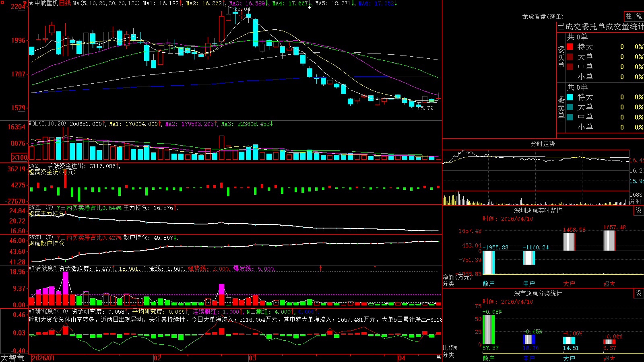Image resolution: width=644 pixels, height=362 pixels.
Task: Click dark red swatch for 委买单 大单
Action: [x=570, y=57]
